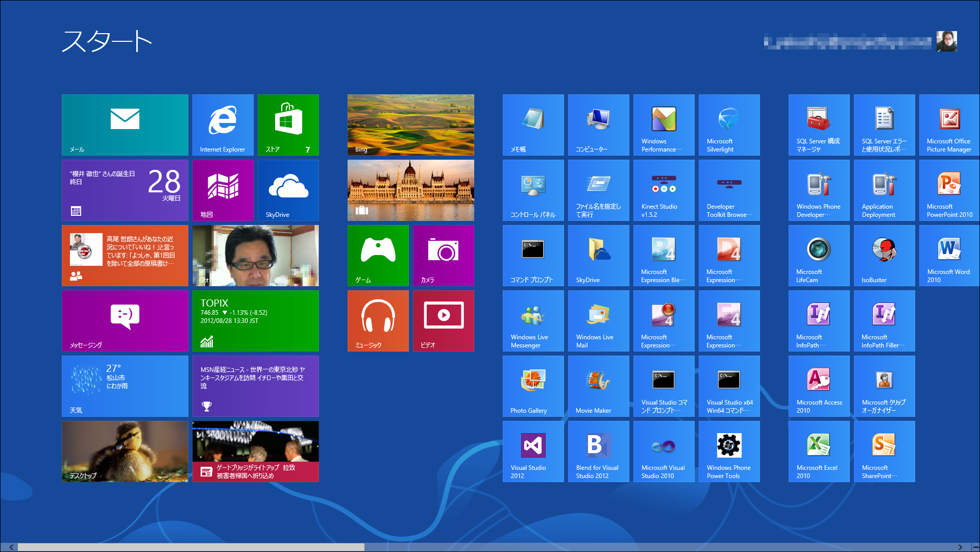Open the Games (ゲーム) tile

(x=378, y=256)
